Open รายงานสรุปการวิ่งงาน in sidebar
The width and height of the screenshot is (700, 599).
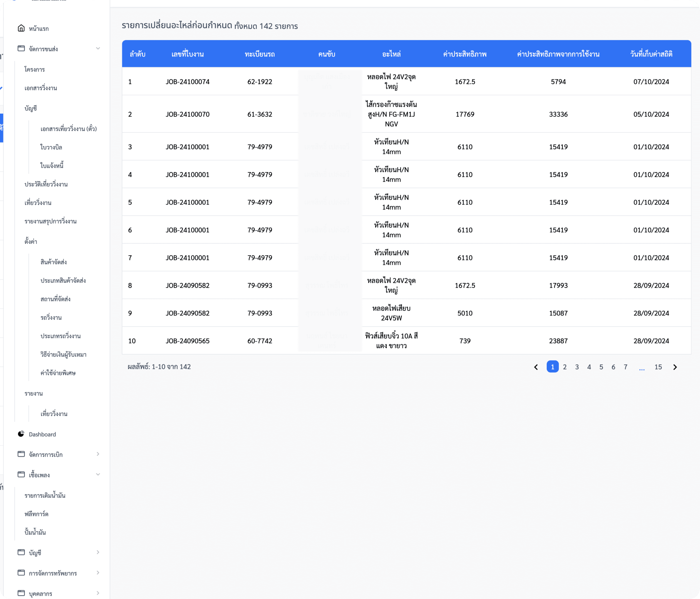coord(50,221)
